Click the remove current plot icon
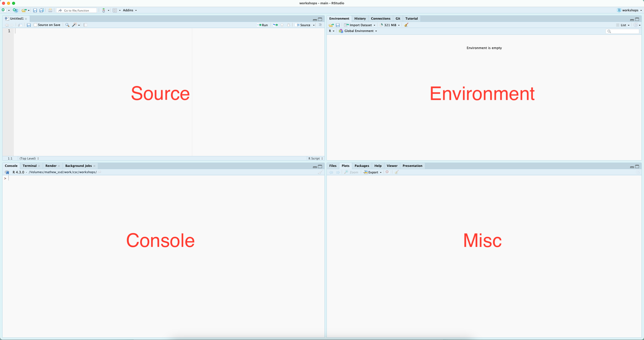This screenshot has width=644, height=340. (387, 172)
